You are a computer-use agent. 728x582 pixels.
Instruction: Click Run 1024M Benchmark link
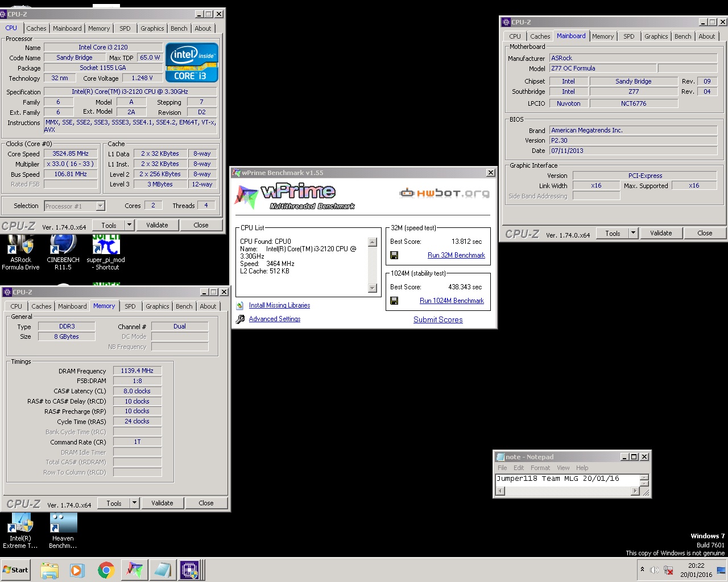coord(452,301)
